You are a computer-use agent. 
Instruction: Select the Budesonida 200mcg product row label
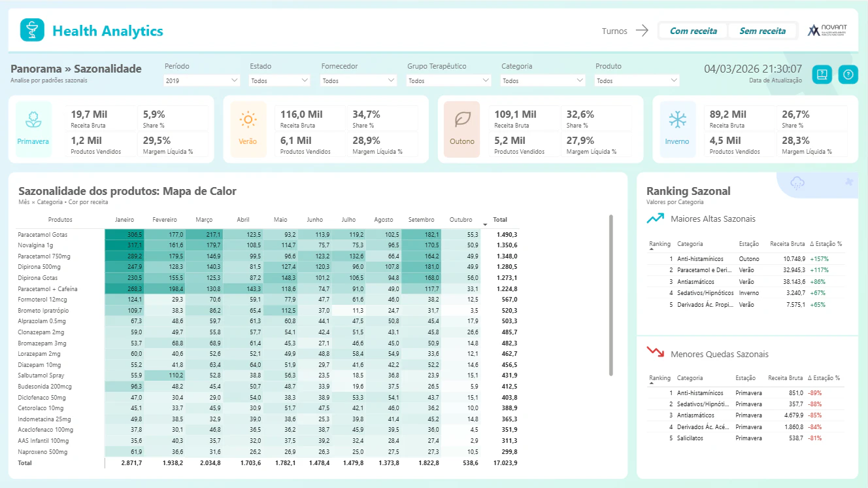[x=44, y=386]
